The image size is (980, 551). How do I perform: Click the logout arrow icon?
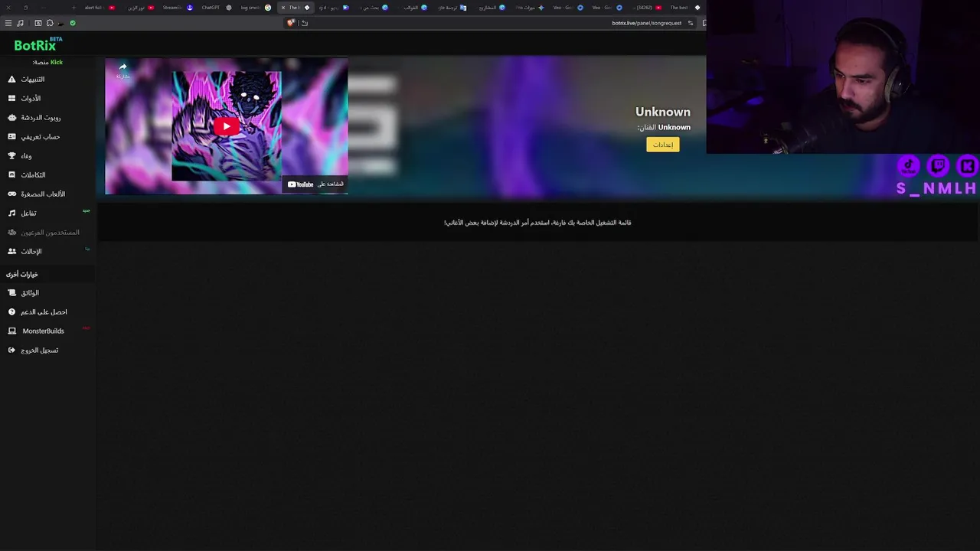11,350
